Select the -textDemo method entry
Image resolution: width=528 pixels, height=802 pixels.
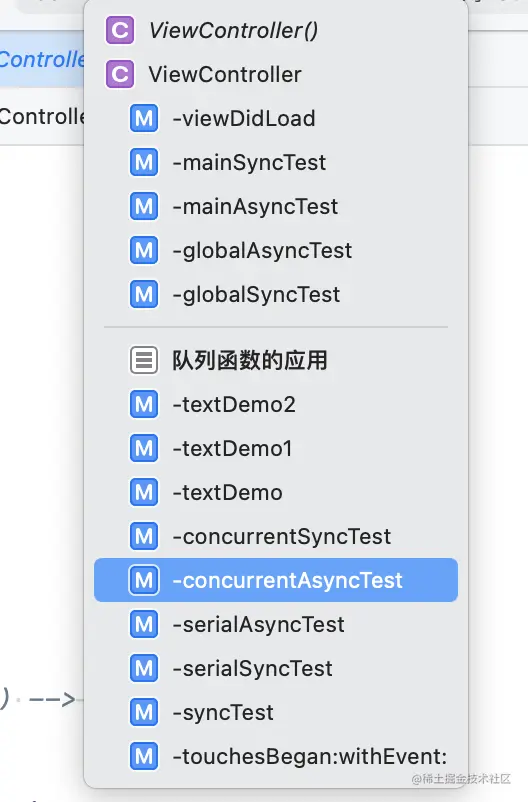[276, 492]
